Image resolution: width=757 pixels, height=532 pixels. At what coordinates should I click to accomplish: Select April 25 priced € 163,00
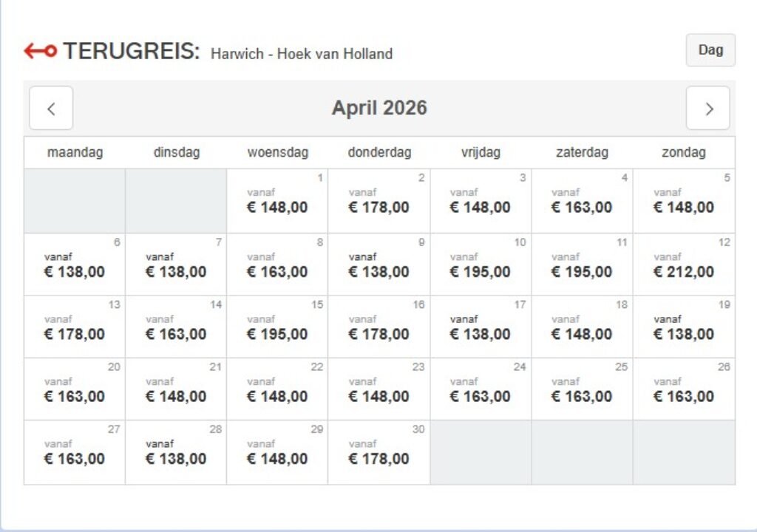(x=582, y=389)
